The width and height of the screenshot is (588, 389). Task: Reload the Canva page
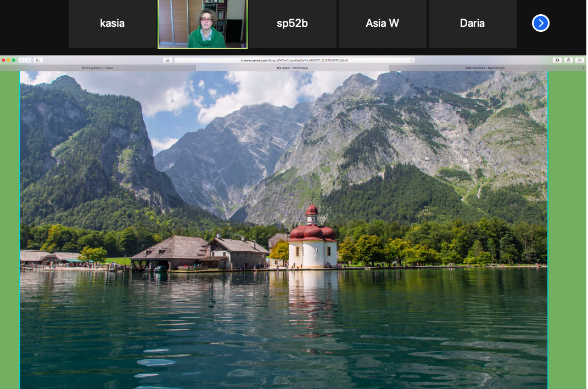[411, 60]
